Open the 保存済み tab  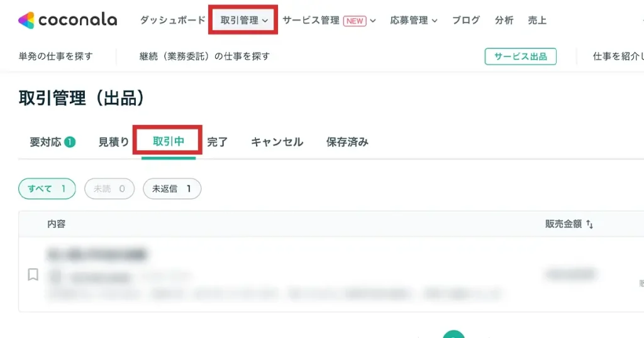coord(347,142)
